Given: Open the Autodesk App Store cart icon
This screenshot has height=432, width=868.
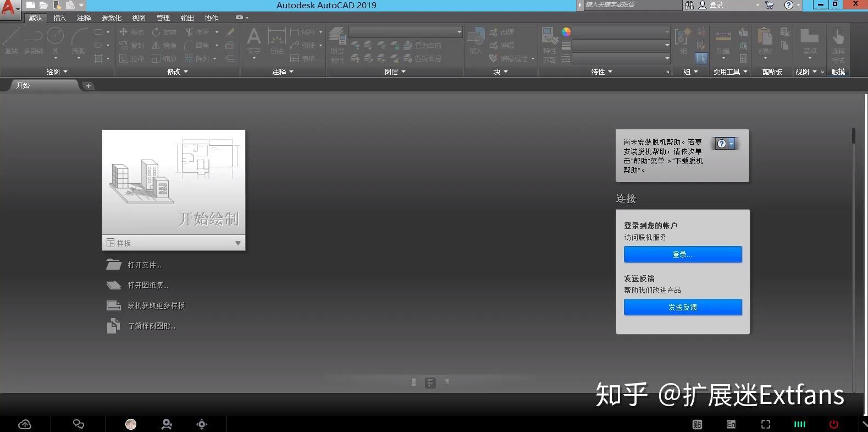Looking at the screenshot, I should point(770,5).
